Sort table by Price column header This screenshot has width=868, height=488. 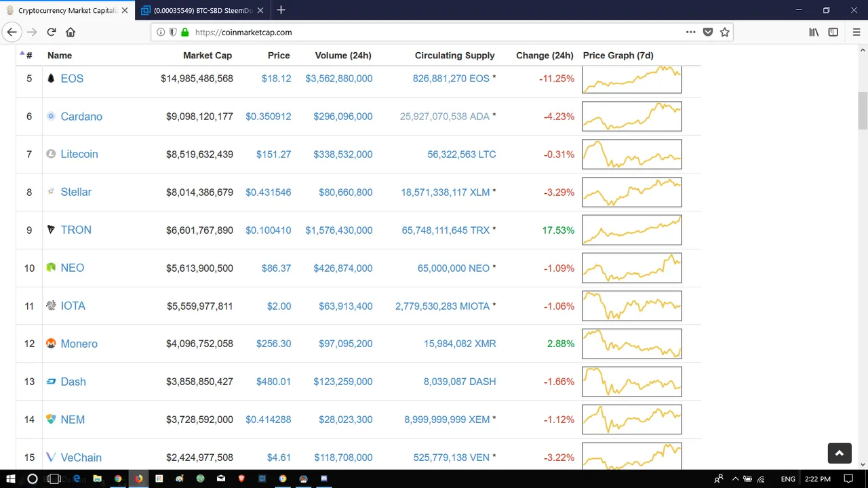[x=279, y=56]
